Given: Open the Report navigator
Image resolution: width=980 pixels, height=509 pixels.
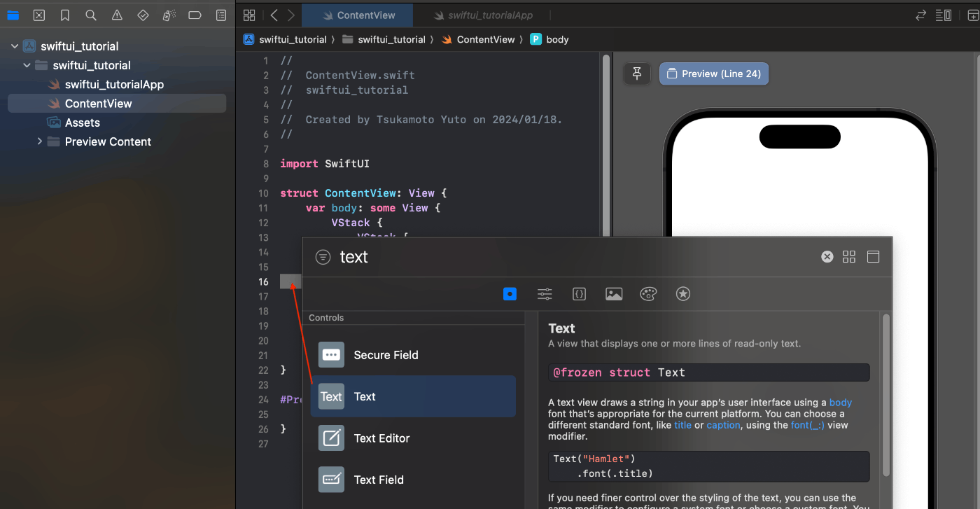Looking at the screenshot, I should (x=221, y=15).
